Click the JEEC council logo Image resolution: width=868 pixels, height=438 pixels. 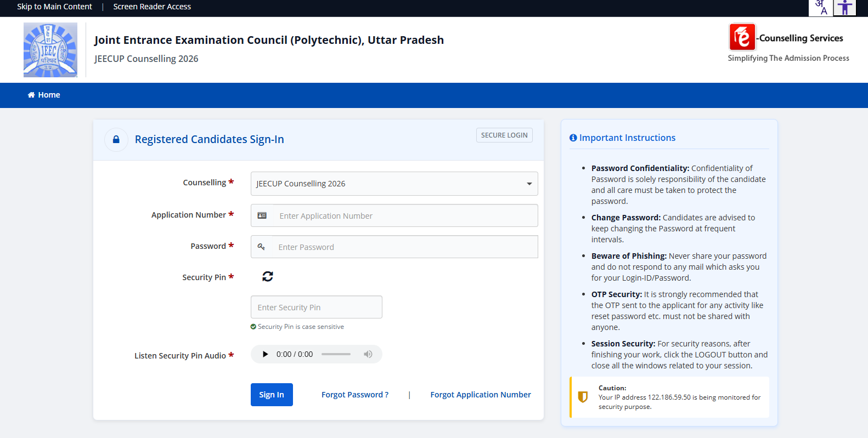tap(50, 50)
